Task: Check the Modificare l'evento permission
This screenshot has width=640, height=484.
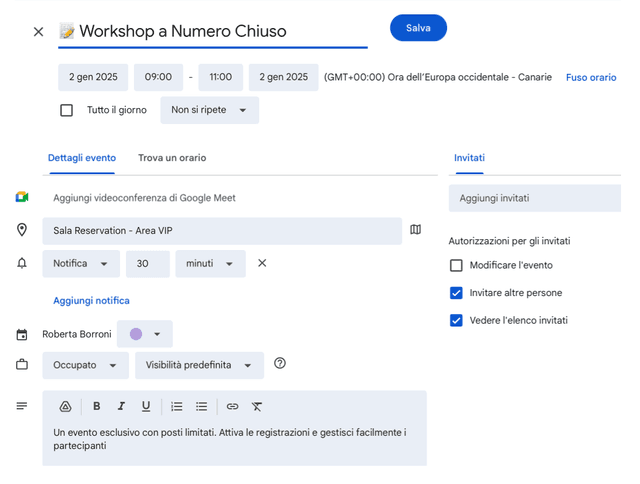Action: click(457, 265)
